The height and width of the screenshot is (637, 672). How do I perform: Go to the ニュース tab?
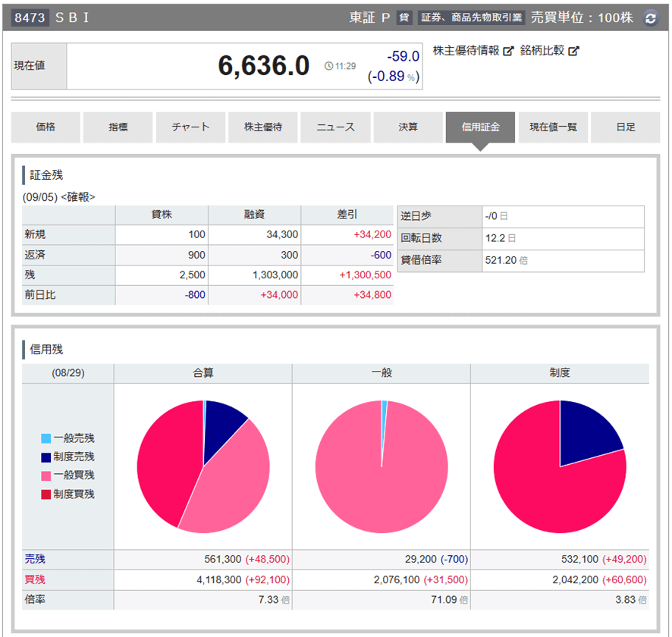click(335, 127)
